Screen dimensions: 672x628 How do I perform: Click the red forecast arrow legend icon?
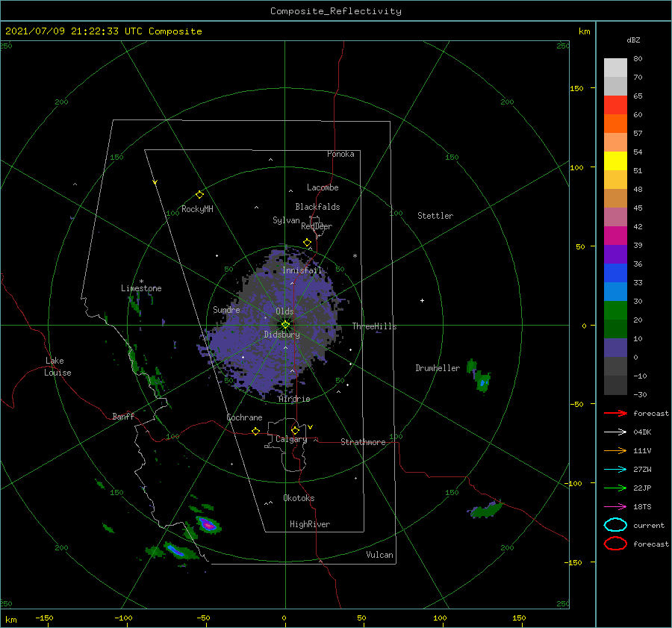(615, 413)
